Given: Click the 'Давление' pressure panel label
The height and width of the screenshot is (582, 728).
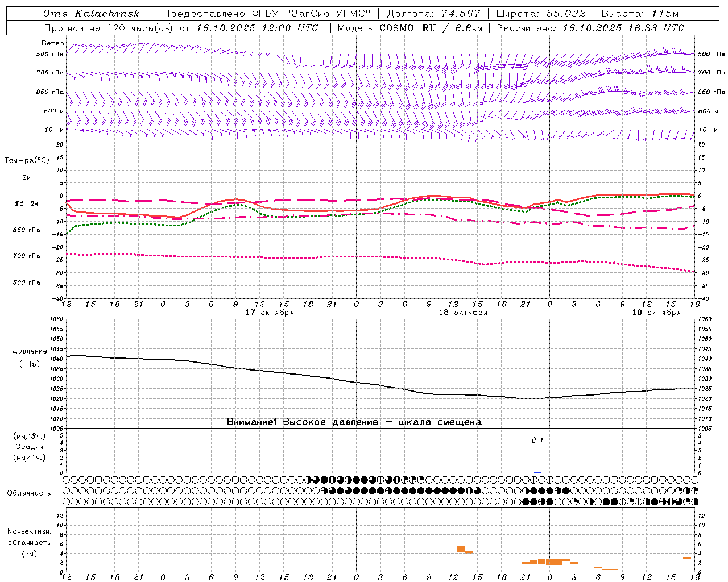Looking at the screenshot, I should point(28,351).
